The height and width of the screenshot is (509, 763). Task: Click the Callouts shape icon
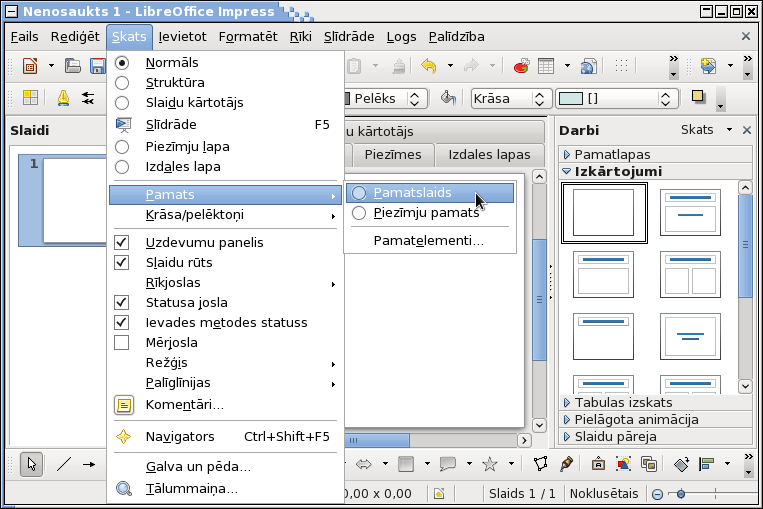tap(448, 464)
